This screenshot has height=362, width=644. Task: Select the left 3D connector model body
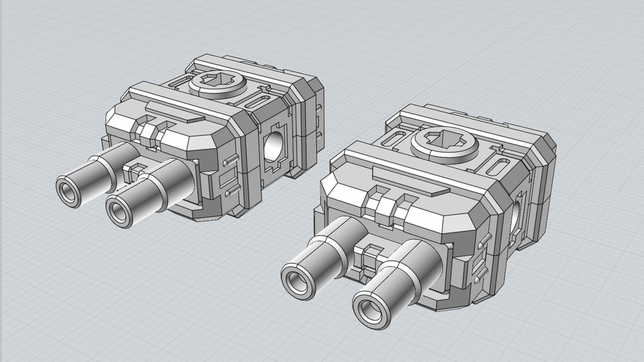point(190,140)
